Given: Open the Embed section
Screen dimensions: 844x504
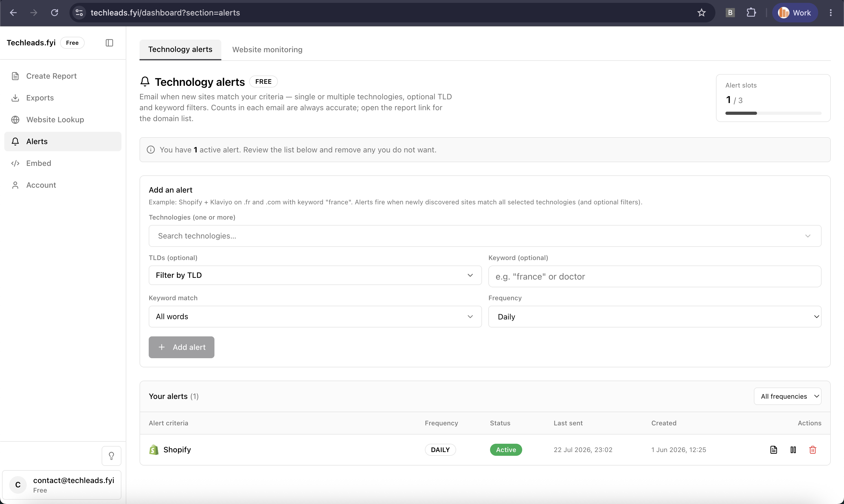Looking at the screenshot, I should pyautogui.click(x=63, y=163).
